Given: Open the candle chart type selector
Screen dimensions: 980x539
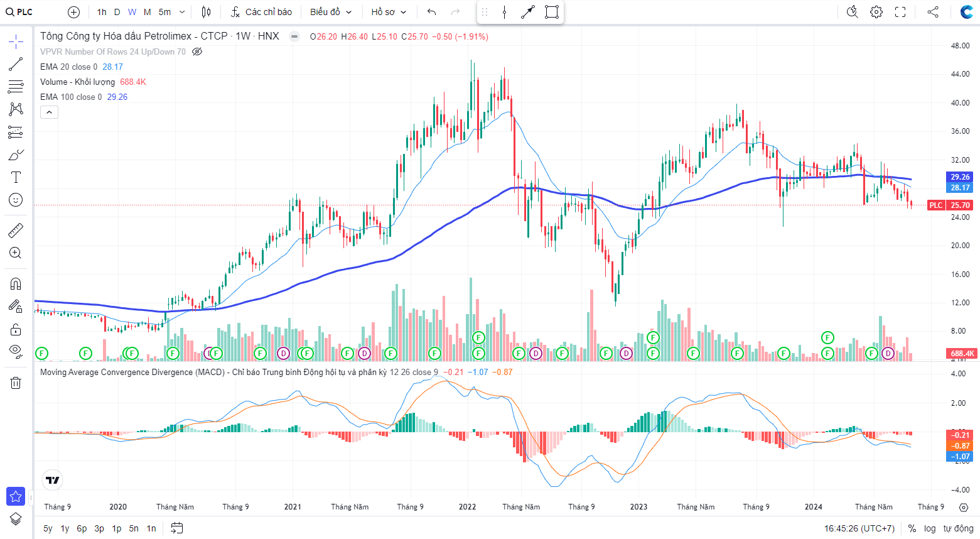Looking at the screenshot, I should 207,12.
